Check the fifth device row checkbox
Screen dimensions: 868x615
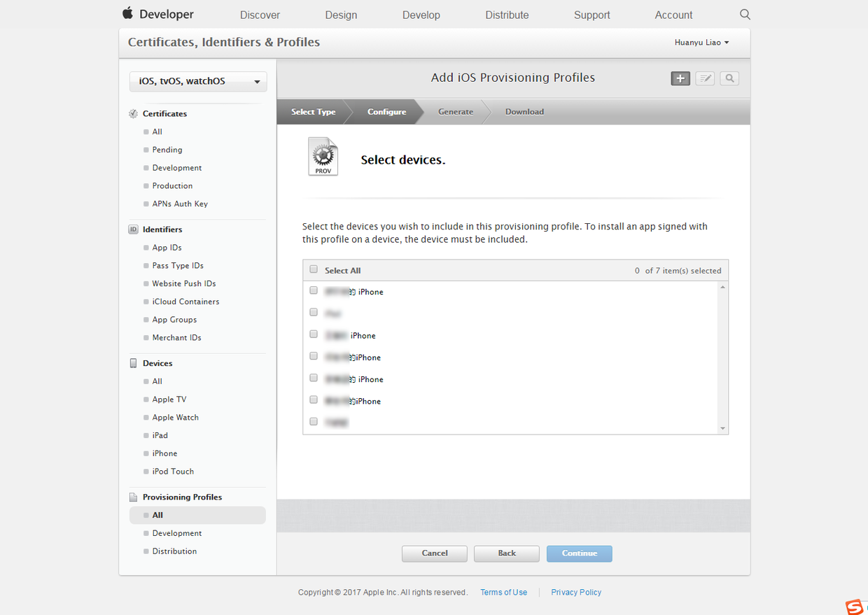pos(314,378)
